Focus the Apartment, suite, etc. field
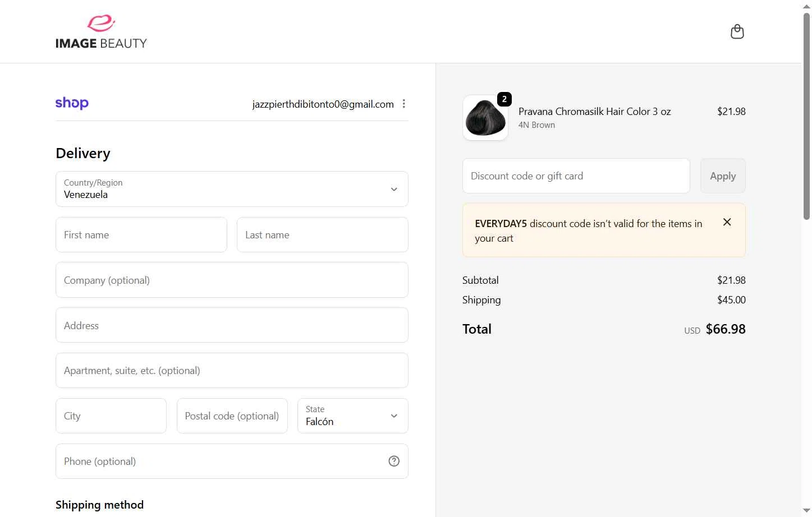The height and width of the screenshot is (517, 812). (x=232, y=371)
